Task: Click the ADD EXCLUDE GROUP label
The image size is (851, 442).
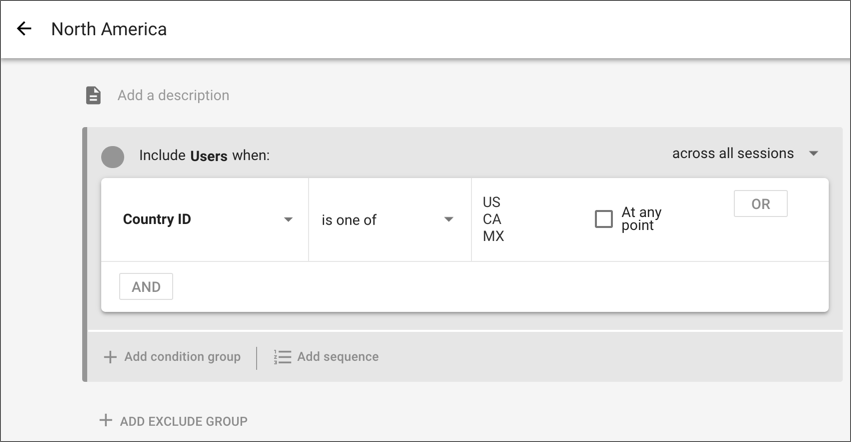Action: (183, 421)
